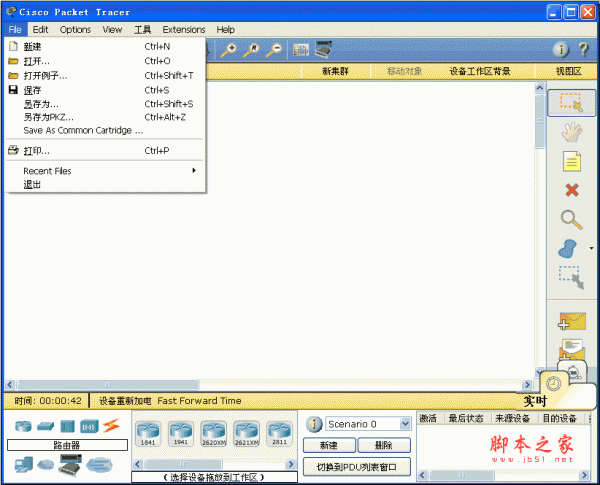Pick the 2811 router model
The height and width of the screenshot is (485, 600).
(279, 434)
